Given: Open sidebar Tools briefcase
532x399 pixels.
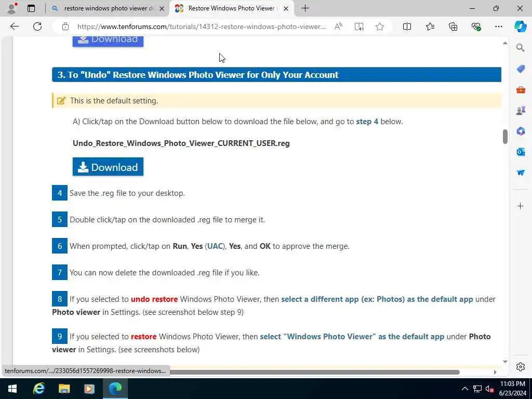Looking at the screenshot, I should 521,90.
